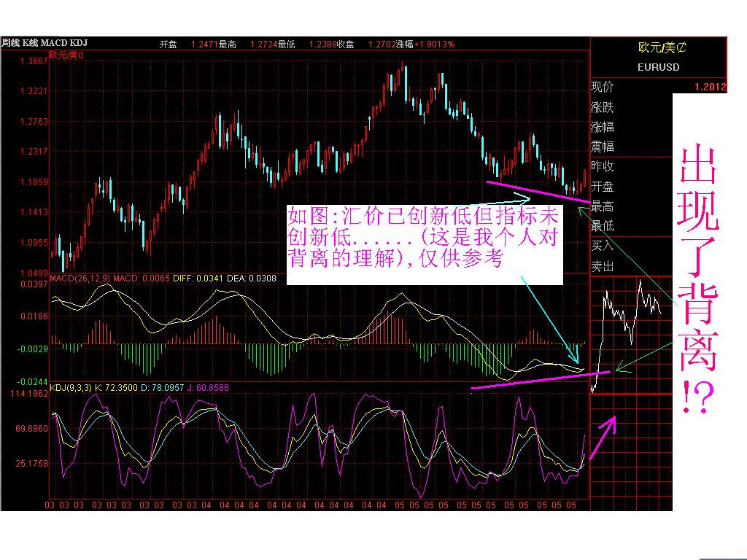Image resolution: width=747 pixels, height=560 pixels.
Task: Click the KDJ(9,3,3) indicator label
Action: pyautogui.click(x=71, y=388)
